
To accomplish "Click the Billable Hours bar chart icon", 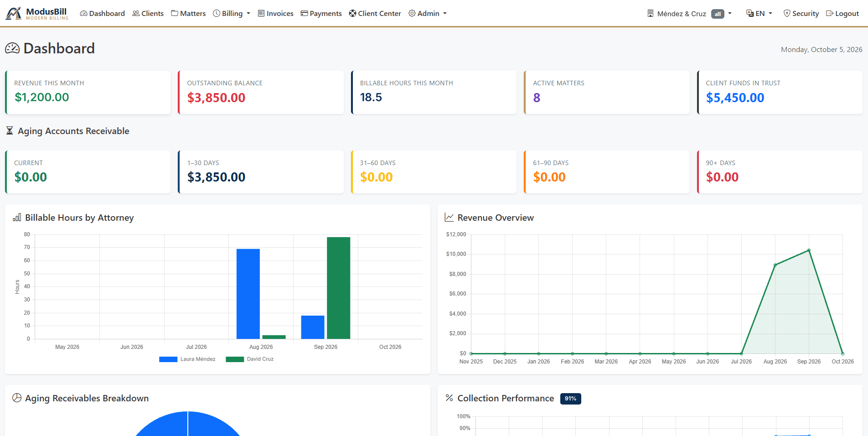I will coord(17,218).
